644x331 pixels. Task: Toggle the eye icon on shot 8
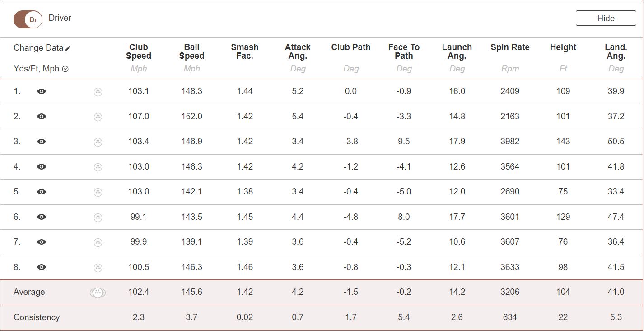click(42, 267)
